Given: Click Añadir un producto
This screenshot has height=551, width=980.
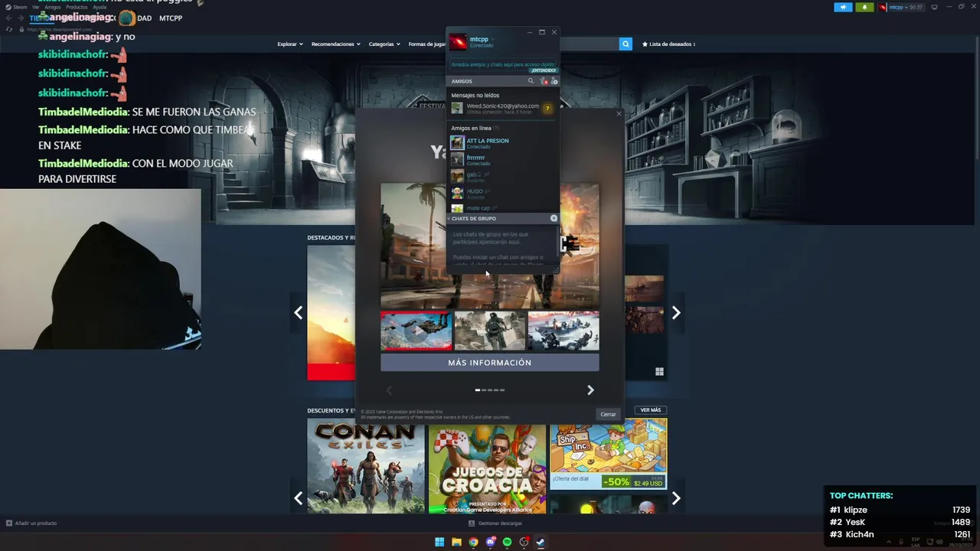Looking at the screenshot, I should [31, 523].
